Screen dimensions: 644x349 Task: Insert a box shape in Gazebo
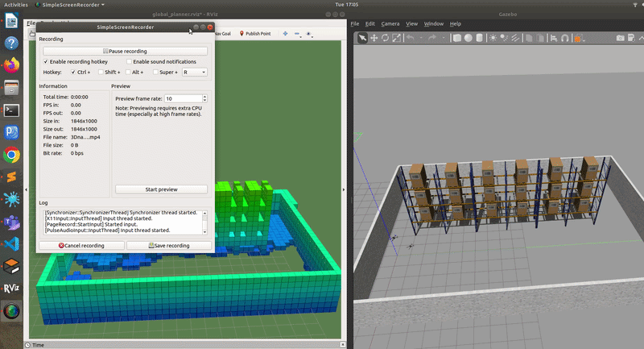[456, 38]
